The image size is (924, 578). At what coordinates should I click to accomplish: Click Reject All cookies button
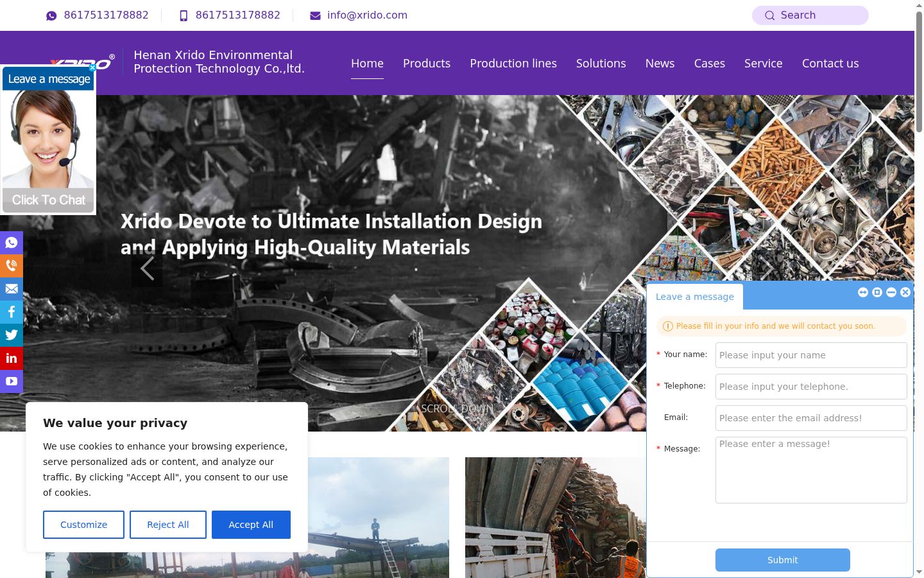coord(168,525)
